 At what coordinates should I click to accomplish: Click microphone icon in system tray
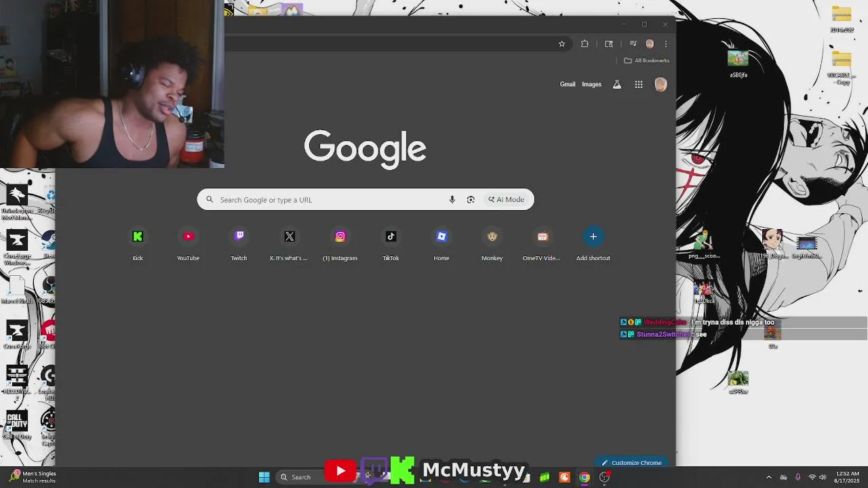[x=797, y=477]
